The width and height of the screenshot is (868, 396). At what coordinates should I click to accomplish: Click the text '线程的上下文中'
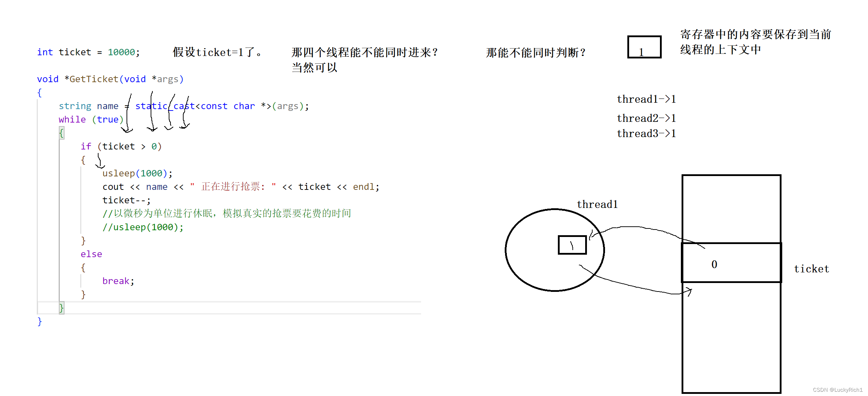(721, 49)
